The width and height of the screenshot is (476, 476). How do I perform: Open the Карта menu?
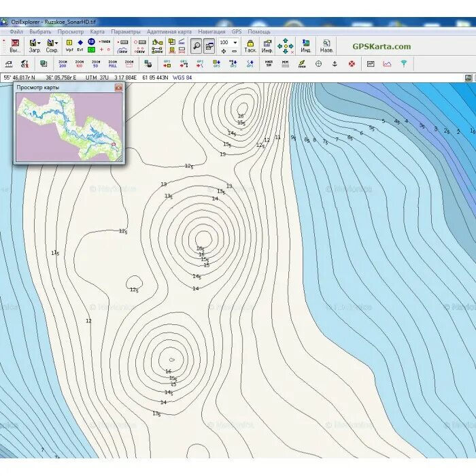click(x=97, y=31)
